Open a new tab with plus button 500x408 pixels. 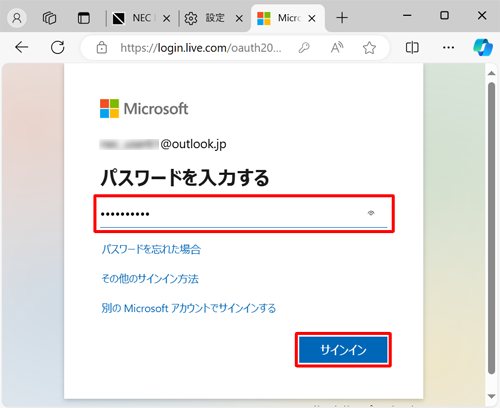(342, 18)
